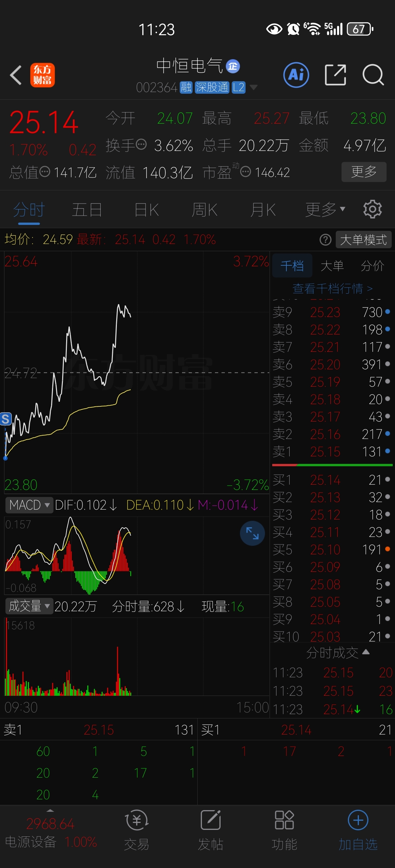Screen dimensions: 395x868
Task: Switch to 五日 chart tab
Action: (x=87, y=210)
